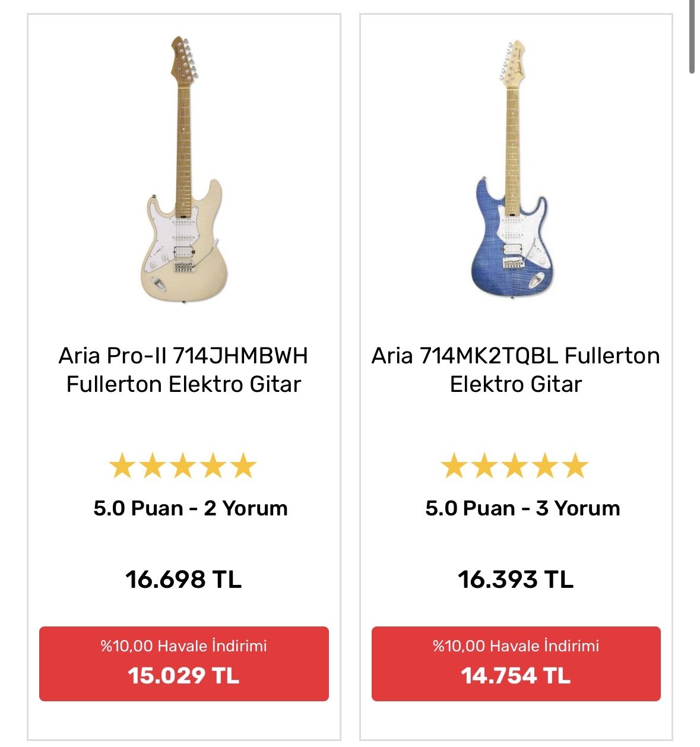Viewport: 700px width, 747px height.
Task: Open the Aria Pro-II 714JHMBWH product title
Action: (x=183, y=369)
